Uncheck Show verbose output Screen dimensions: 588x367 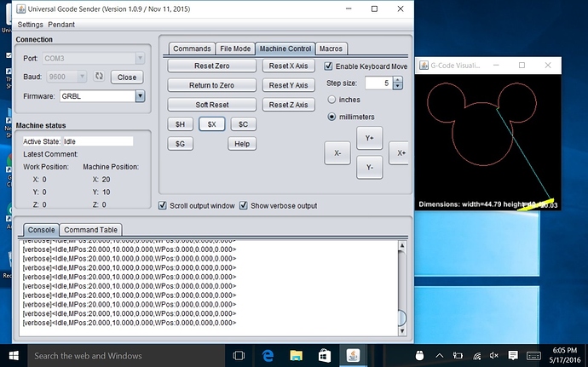point(244,205)
